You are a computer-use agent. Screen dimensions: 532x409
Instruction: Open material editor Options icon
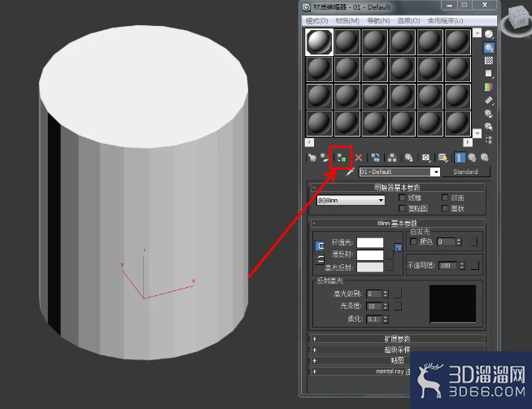coord(489,113)
